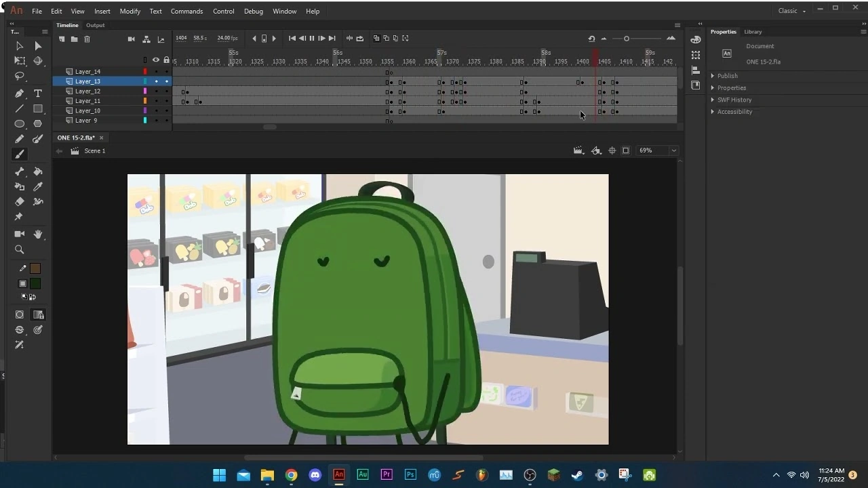Select the Lasso tool
This screenshot has height=488, width=868.
click(x=19, y=77)
